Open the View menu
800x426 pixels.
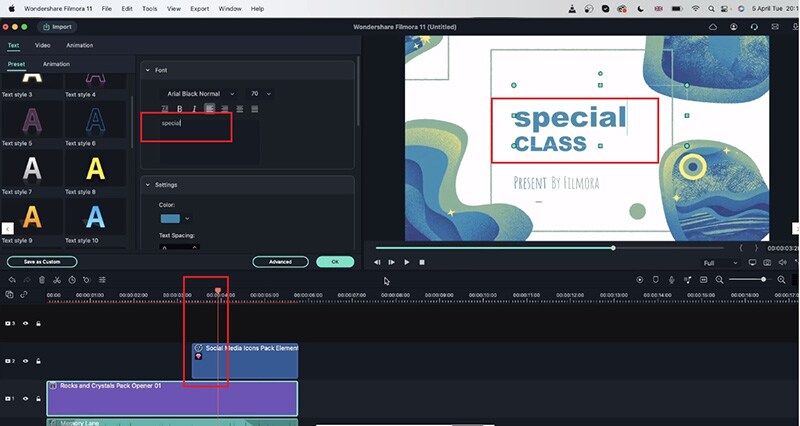coord(174,9)
